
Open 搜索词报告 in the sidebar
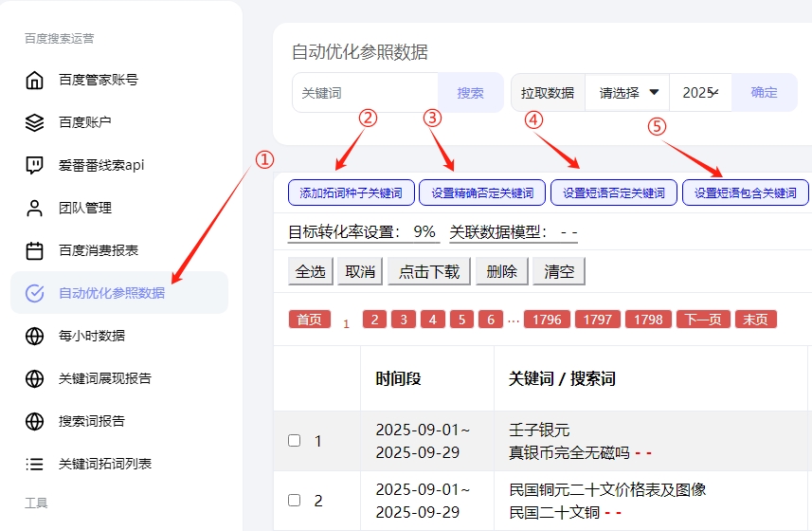pyautogui.click(x=92, y=421)
